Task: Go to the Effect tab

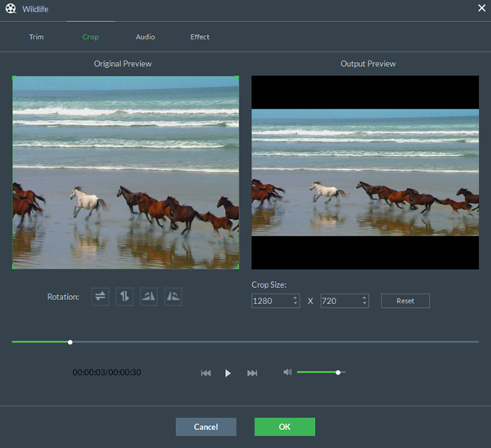Action: [200, 37]
